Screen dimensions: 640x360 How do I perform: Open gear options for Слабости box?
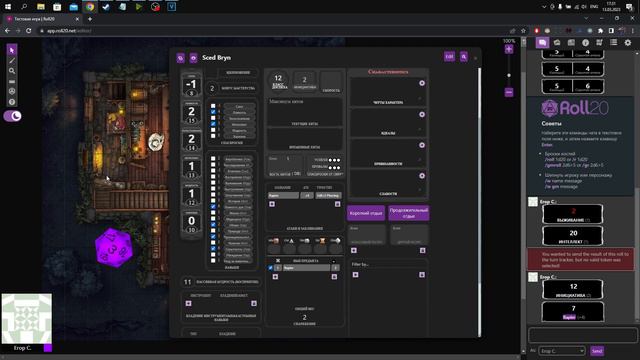click(x=422, y=176)
